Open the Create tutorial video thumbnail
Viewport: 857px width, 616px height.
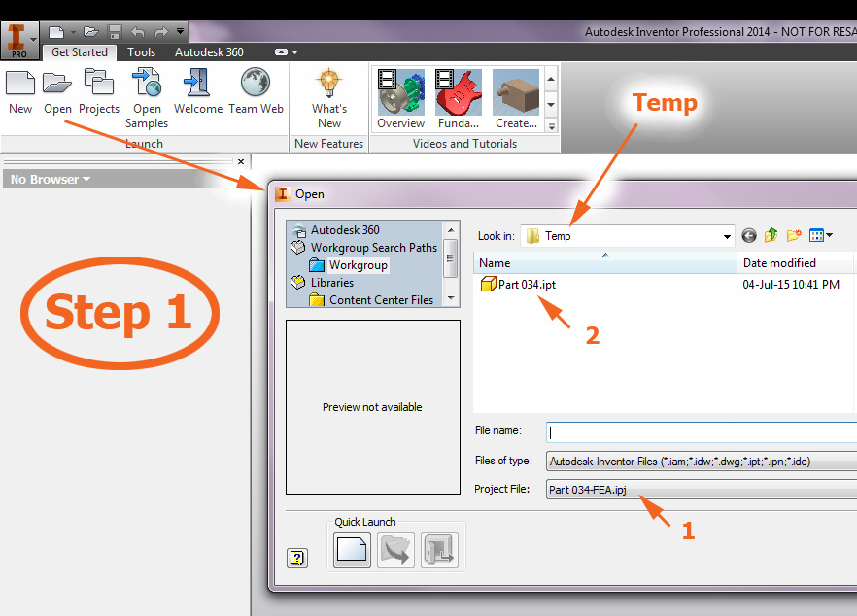(516, 98)
